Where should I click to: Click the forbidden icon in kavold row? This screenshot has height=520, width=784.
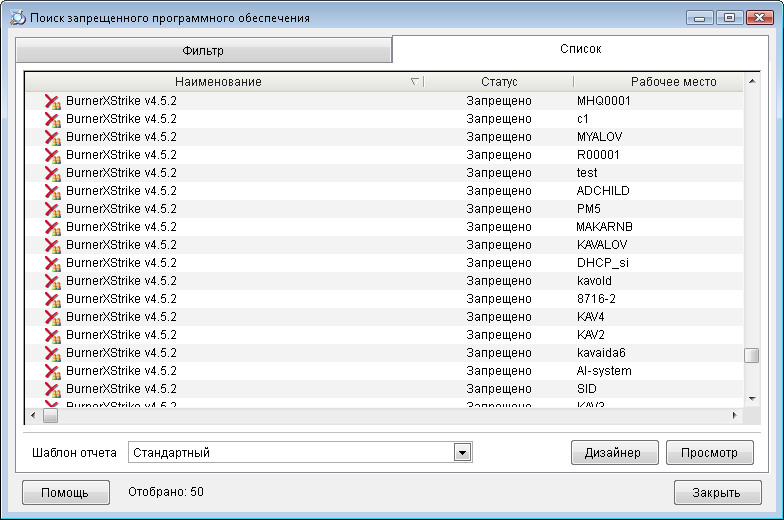pyautogui.click(x=52, y=281)
